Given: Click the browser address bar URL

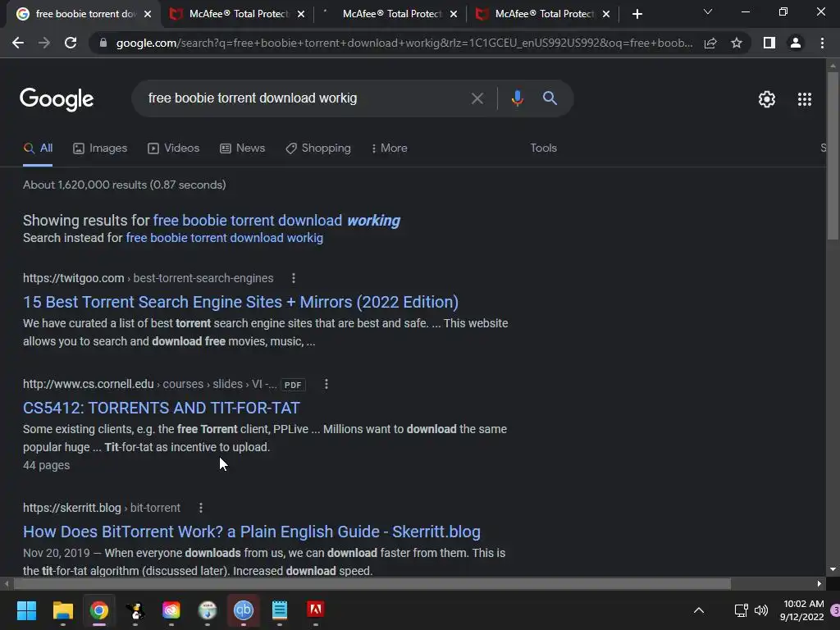Looking at the screenshot, I should click(x=404, y=43).
